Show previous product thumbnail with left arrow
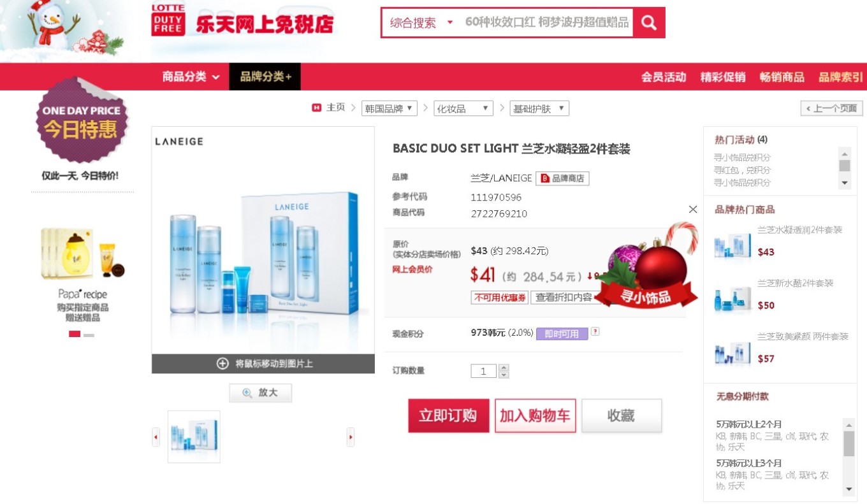The image size is (867, 504). pyautogui.click(x=156, y=437)
